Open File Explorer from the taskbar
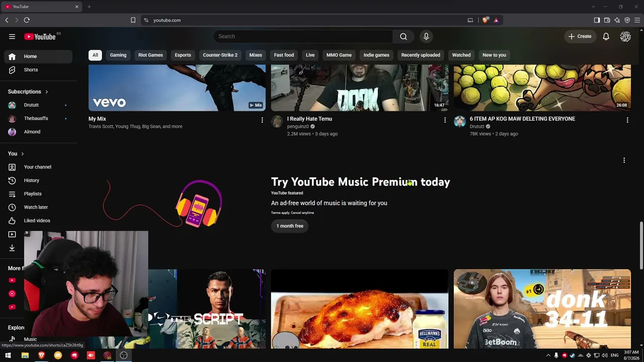644x362 pixels. [x=25, y=355]
